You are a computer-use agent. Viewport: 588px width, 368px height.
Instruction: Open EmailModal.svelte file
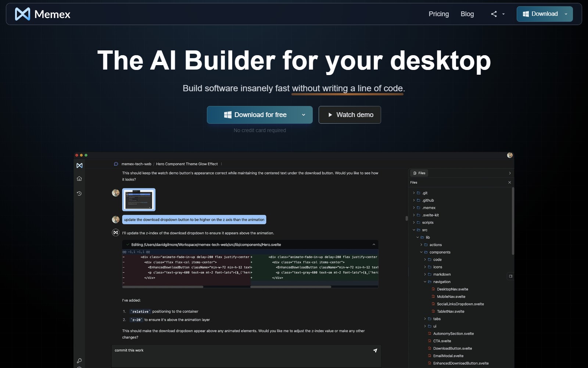448,356
